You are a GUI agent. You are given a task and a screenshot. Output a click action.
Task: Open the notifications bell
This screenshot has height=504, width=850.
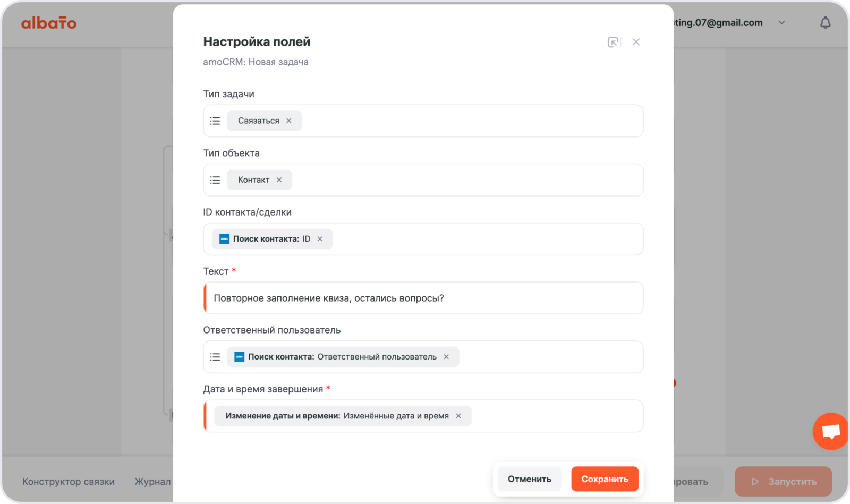click(825, 23)
